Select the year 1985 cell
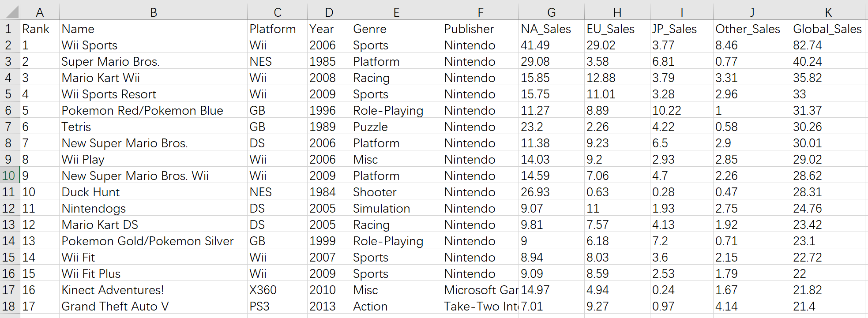This screenshot has height=318, width=868. [x=323, y=61]
